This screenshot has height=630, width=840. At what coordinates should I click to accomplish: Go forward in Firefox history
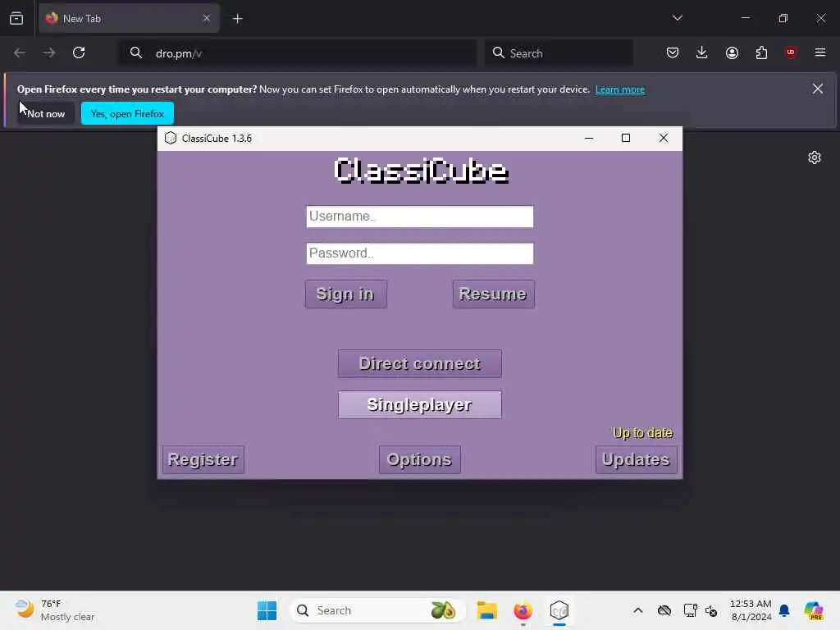[x=49, y=52]
